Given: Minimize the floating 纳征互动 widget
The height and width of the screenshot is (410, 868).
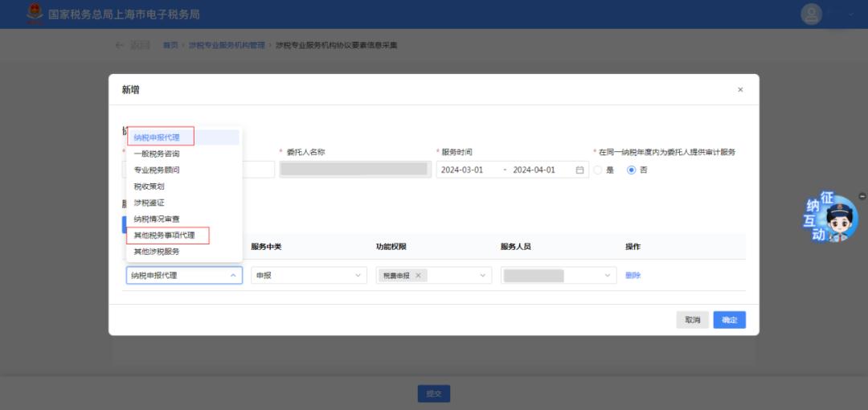Looking at the screenshot, I should [x=862, y=196].
